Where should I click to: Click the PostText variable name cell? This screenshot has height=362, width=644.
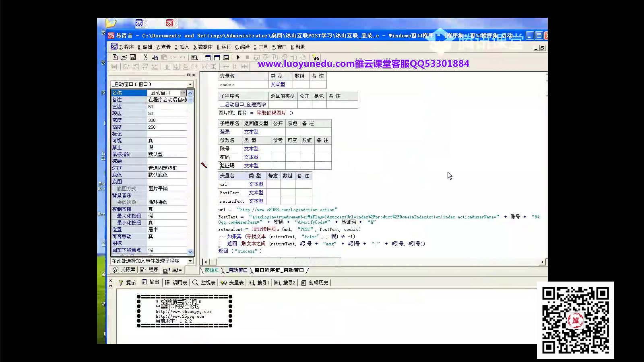pos(232,193)
